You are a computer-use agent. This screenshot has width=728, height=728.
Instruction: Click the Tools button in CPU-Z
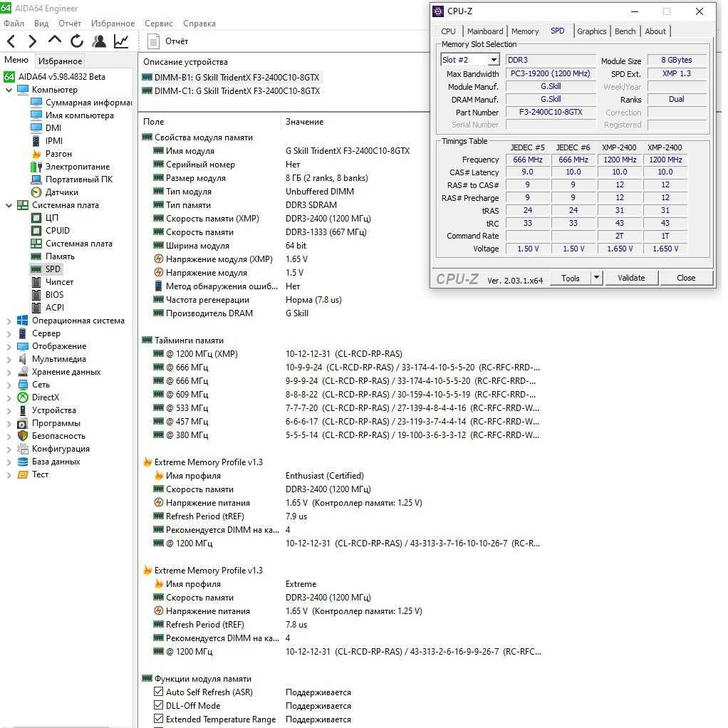coord(570,278)
